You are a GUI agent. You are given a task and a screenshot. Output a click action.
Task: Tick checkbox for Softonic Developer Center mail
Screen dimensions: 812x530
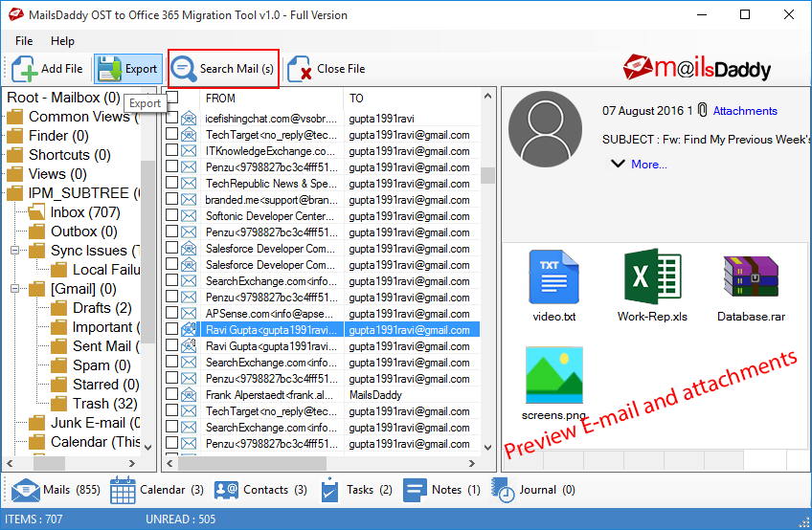[172, 216]
